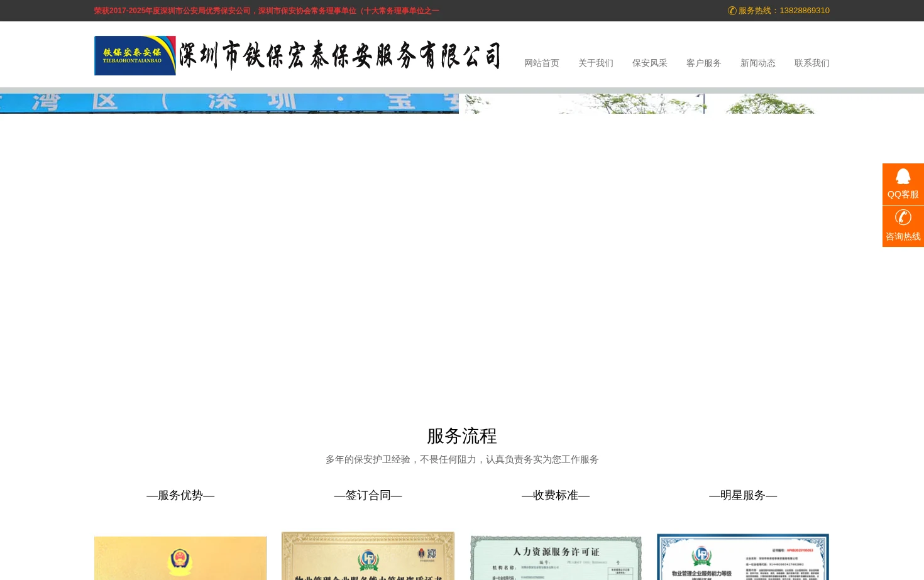Screen dimensions: 924x580
Task: Open the 网站首页 menu item
Action: tap(542, 63)
